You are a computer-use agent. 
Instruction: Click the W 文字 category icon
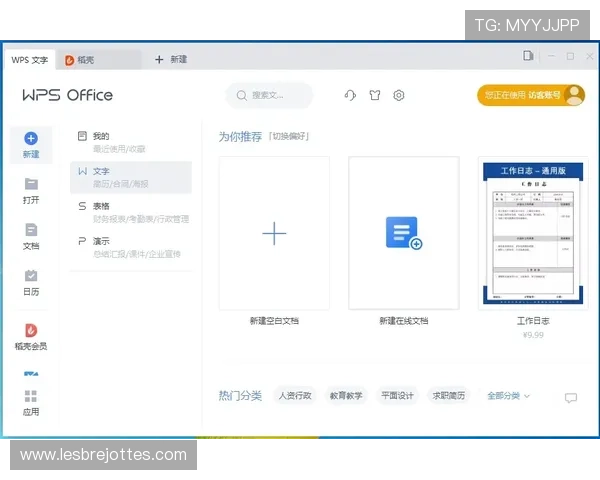(x=82, y=171)
